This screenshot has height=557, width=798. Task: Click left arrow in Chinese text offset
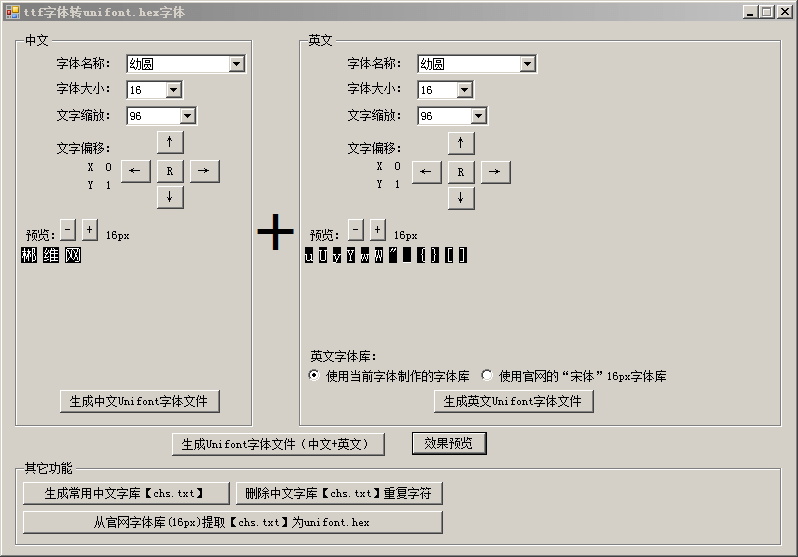pyautogui.click(x=135, y=171)
